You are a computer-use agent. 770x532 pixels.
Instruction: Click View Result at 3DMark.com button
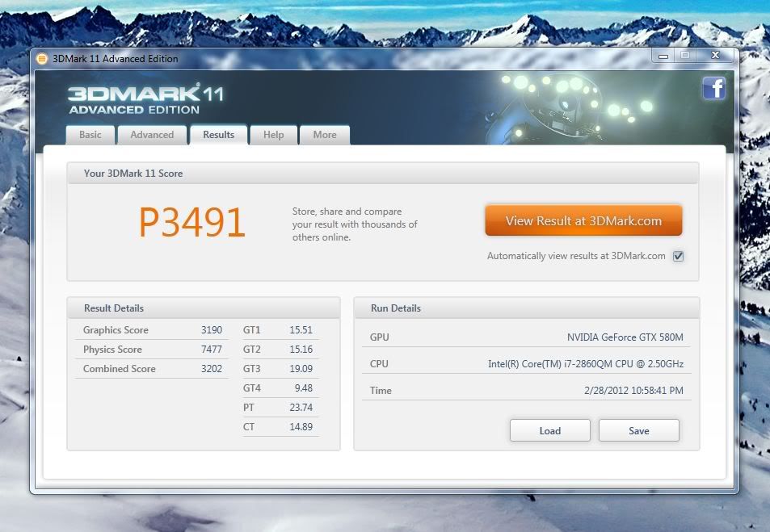click(583, 221)
